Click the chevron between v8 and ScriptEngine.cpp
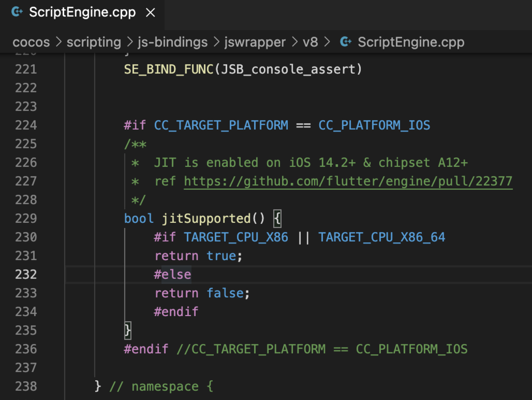Image resolution: width=532 pixels, height=400 pixels. (327, 42)
